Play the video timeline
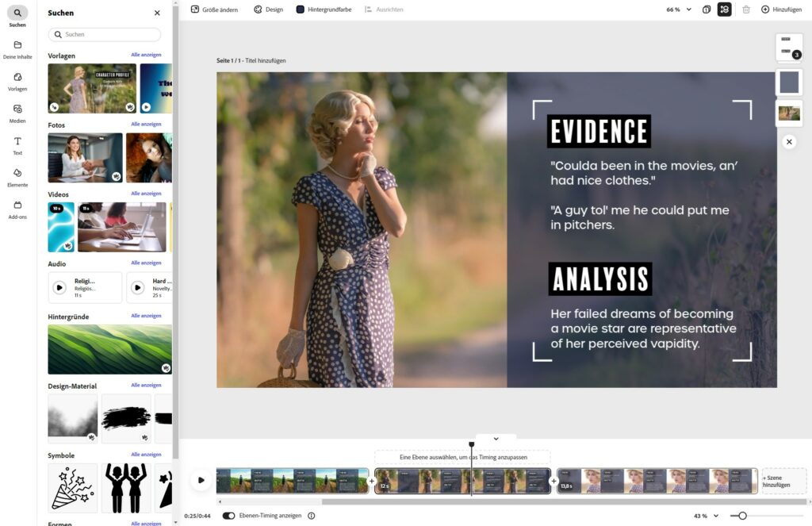Viewport: 812px width, 526px height. (x=201, y=481)
